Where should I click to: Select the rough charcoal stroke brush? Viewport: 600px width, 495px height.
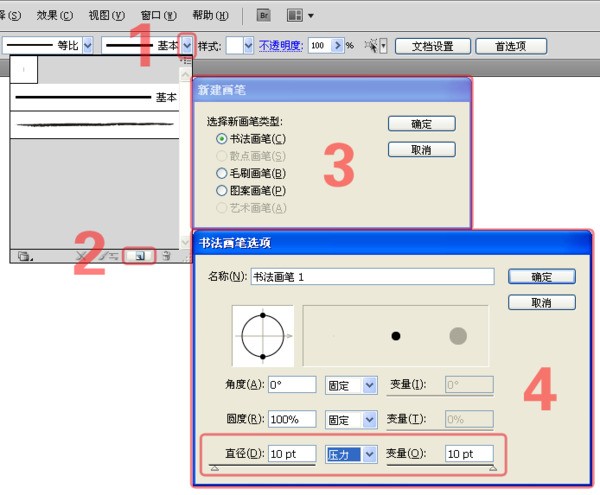pyautogui.click(x=95, y=125)
